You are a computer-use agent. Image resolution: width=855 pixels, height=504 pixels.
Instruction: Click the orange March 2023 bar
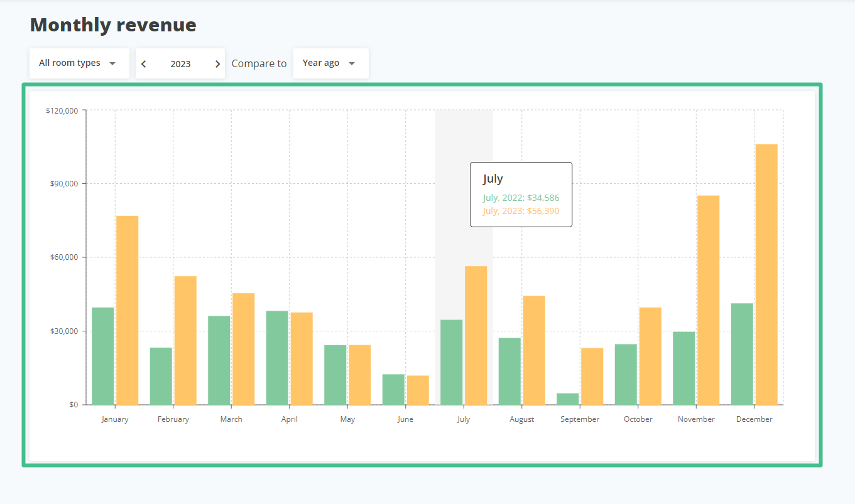pos(243,349)
